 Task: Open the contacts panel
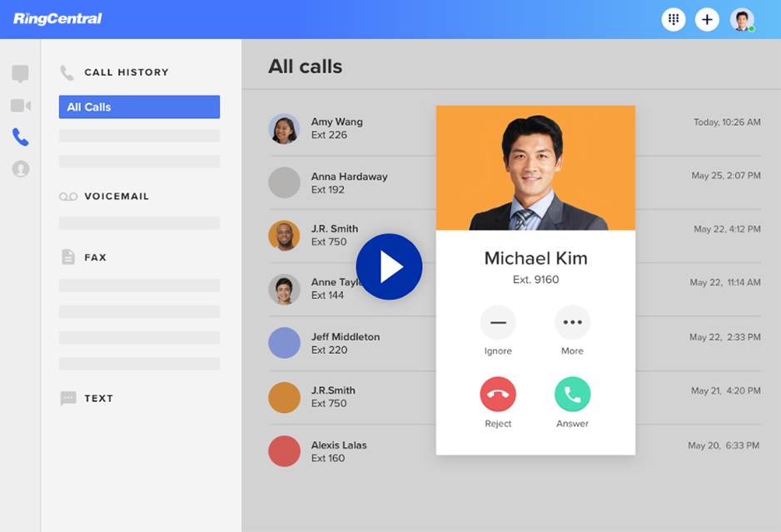click(x=20, y=169)
